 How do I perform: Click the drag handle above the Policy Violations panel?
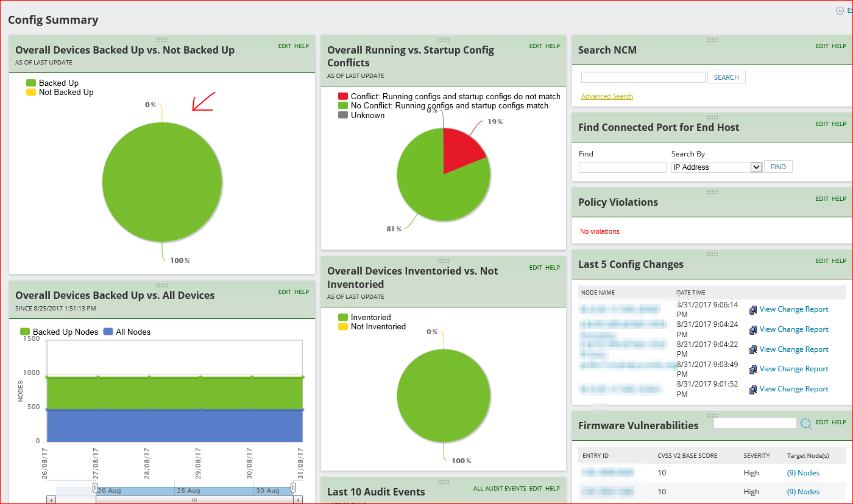[x=712, y=192]
